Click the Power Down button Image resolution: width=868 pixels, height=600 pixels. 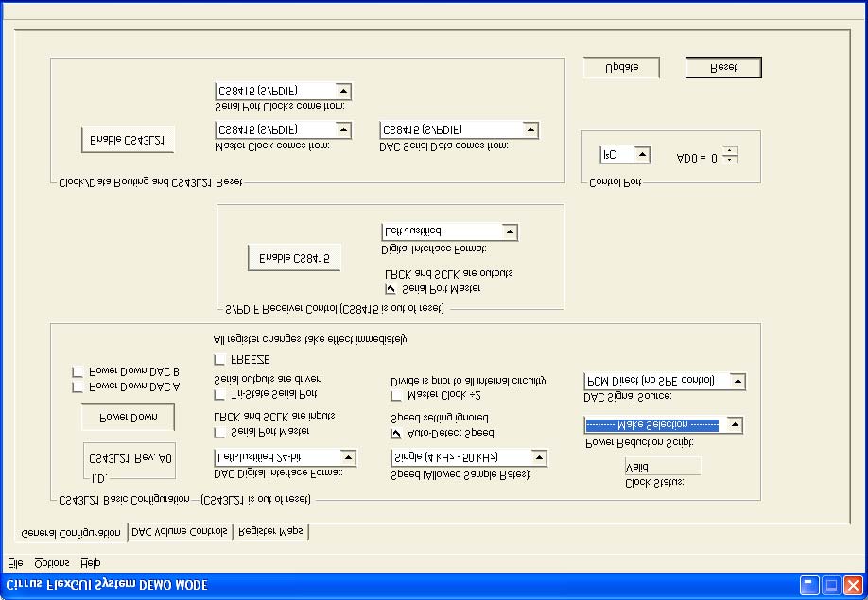pyautogui.click(x=129, y=417)
